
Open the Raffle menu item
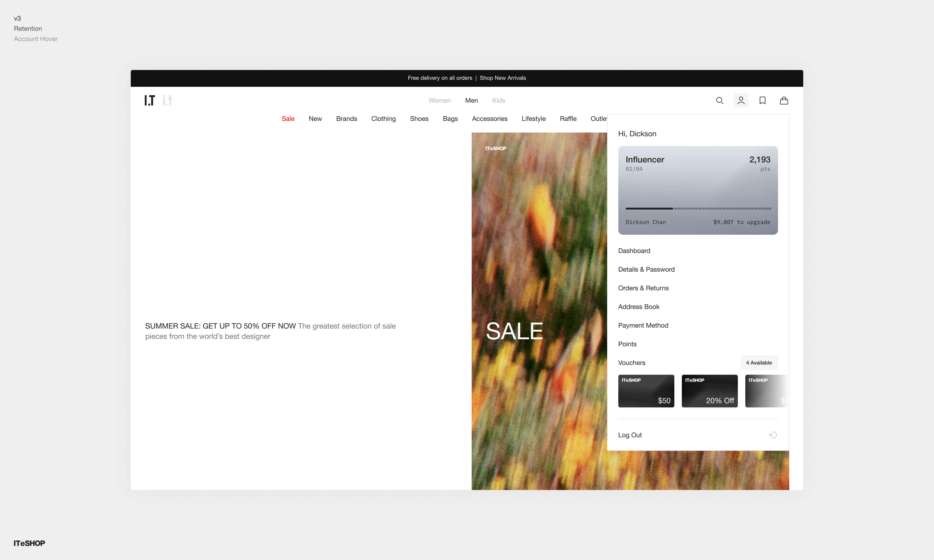point(568,119)
